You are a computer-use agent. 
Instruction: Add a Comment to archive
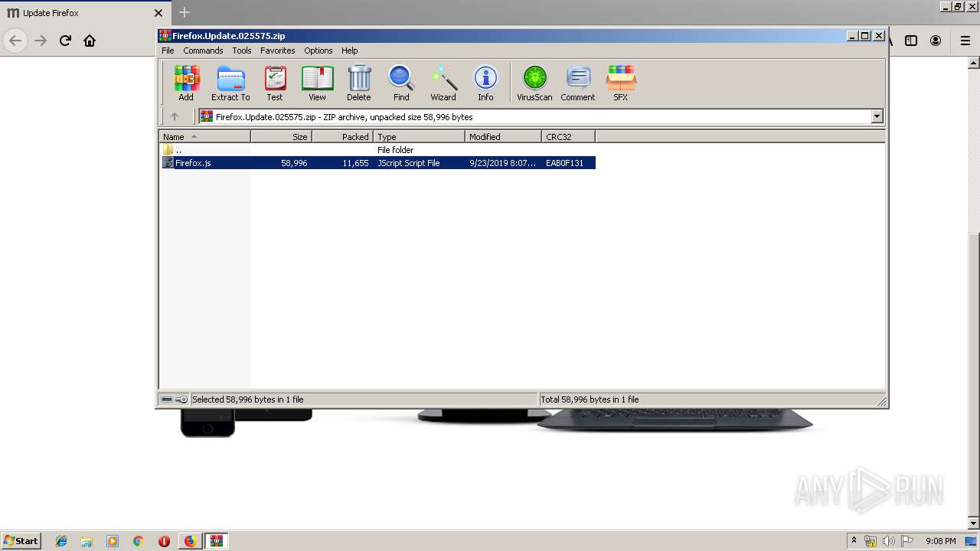[578, 83]
